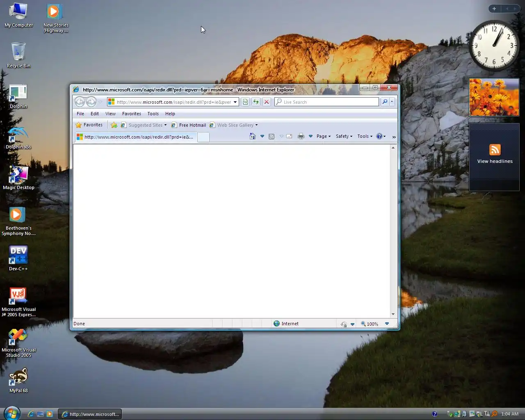Open the Favorites menu in the menu bar
The width and height of the screenshot is (525, 420).
(x=132, y=114)
